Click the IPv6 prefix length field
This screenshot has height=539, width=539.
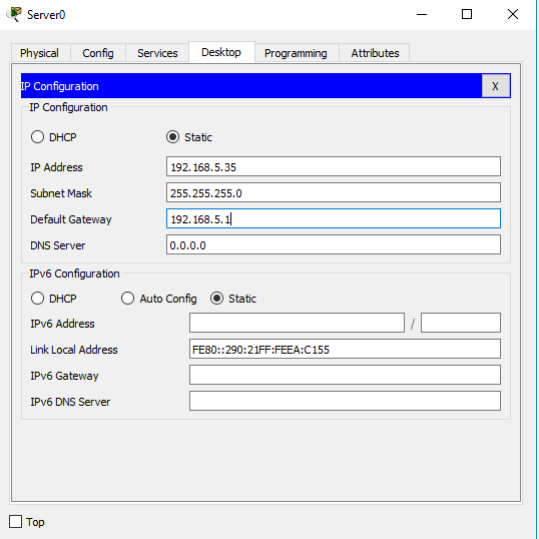click(x=461, y=323)
